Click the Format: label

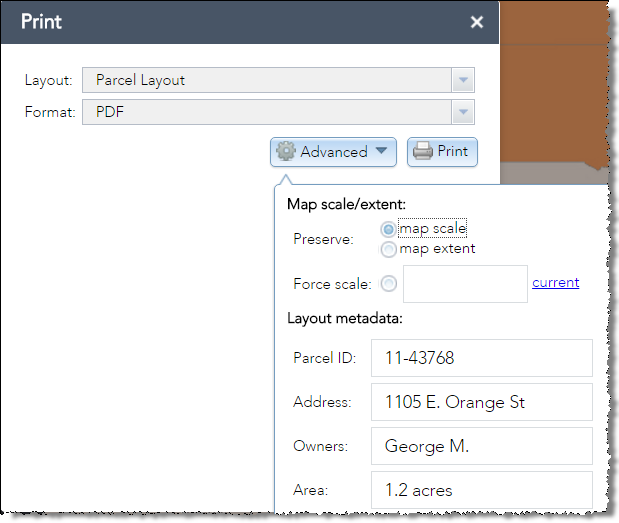(x=50, y=112)
